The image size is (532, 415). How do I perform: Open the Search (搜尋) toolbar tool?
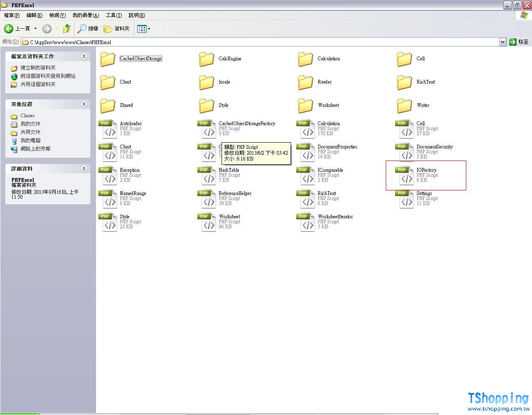[88, 29]
